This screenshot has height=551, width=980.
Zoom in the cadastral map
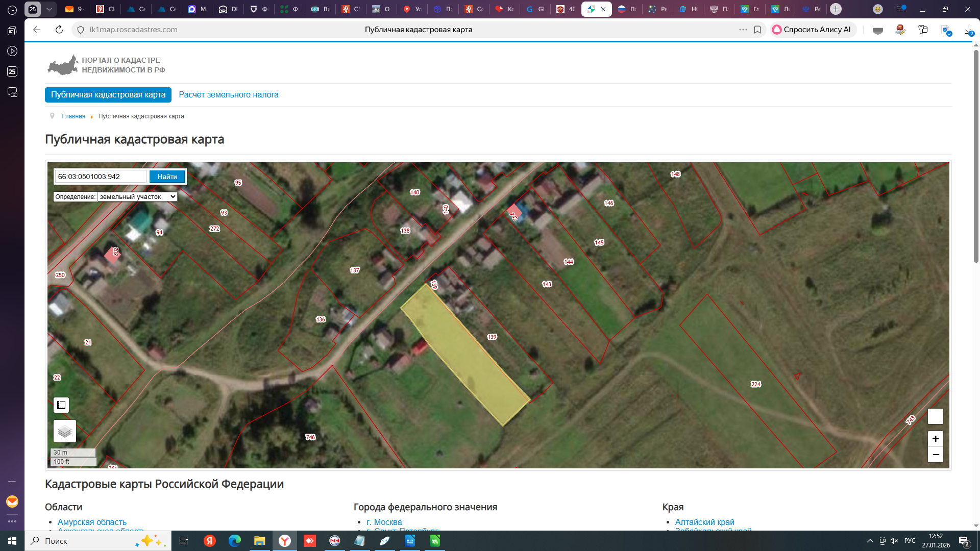tap(935, 439)
